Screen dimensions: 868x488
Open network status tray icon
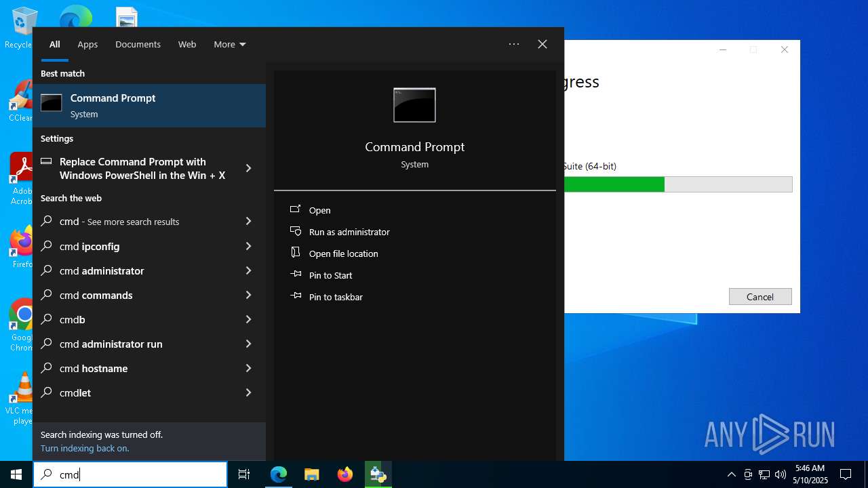tap(764, 474)
